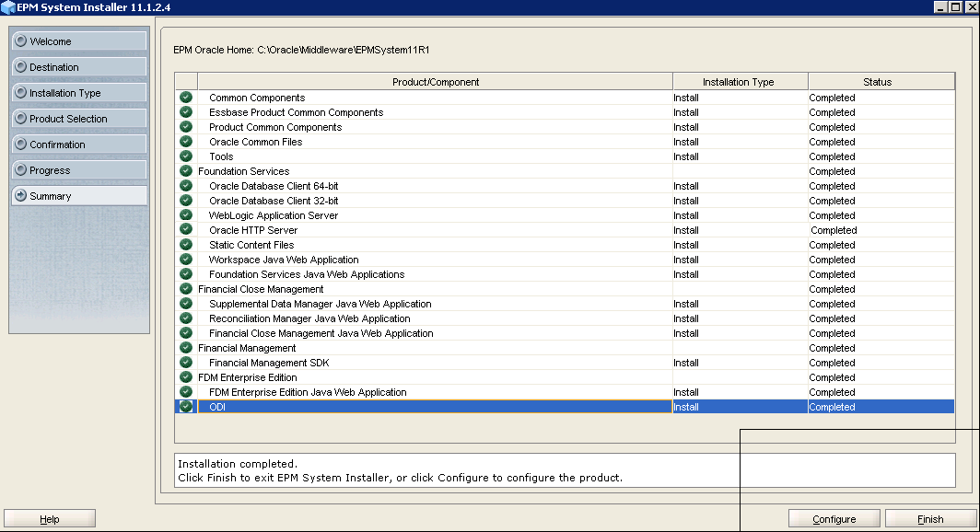Click the green checkmark beside ODI
Viewport: 980px width, 532px height.
click(x=185, y=407)
